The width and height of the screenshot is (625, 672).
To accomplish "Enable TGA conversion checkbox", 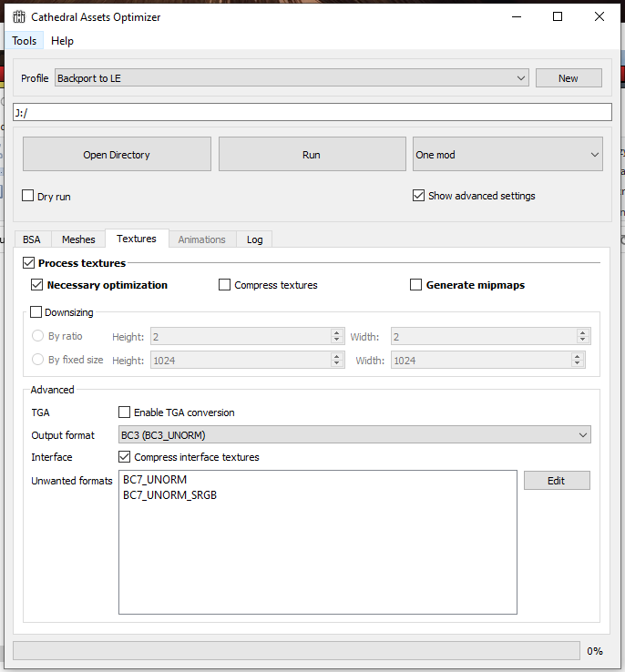I will click(124, 412).
